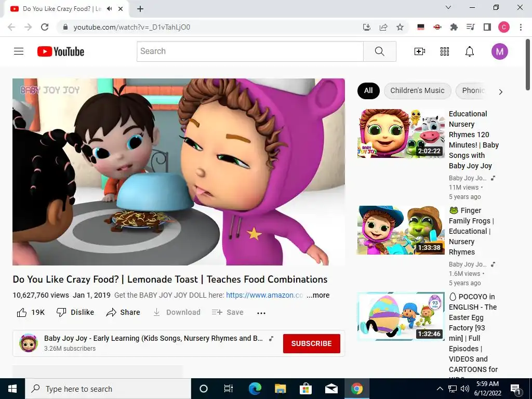
Task: Click the YouTube search input field
Action: (250, 51)
